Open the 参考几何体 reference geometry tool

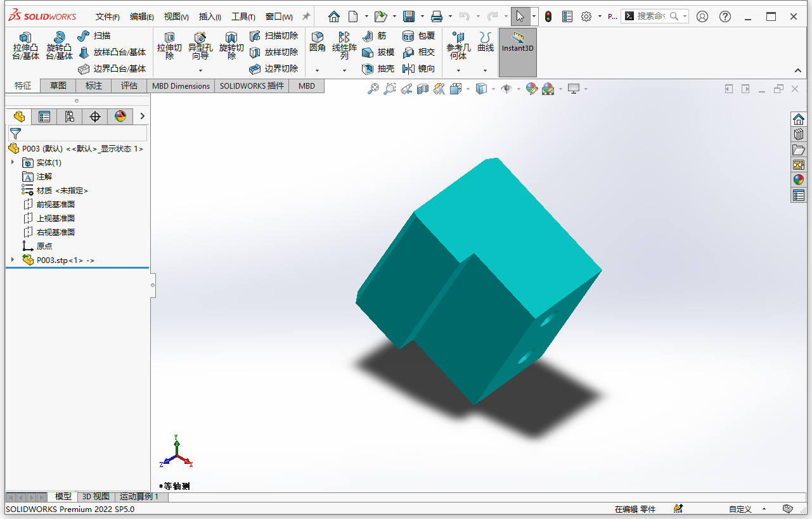(458, 46)
